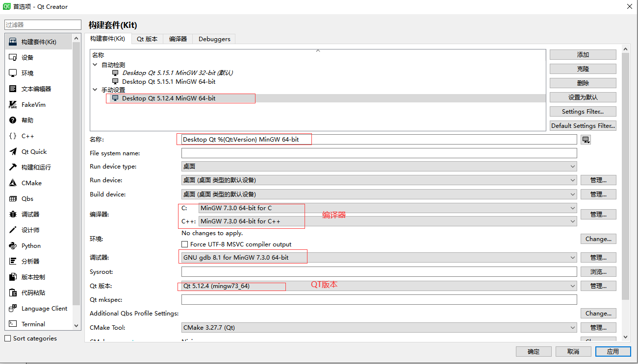Open the Kits category icon in sidebar

pos(13,42)
